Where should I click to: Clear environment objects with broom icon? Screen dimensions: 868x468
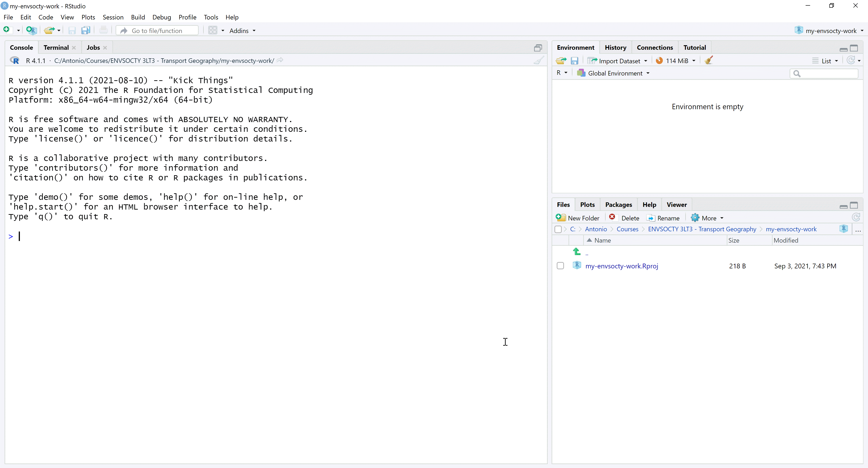point(709,60)
